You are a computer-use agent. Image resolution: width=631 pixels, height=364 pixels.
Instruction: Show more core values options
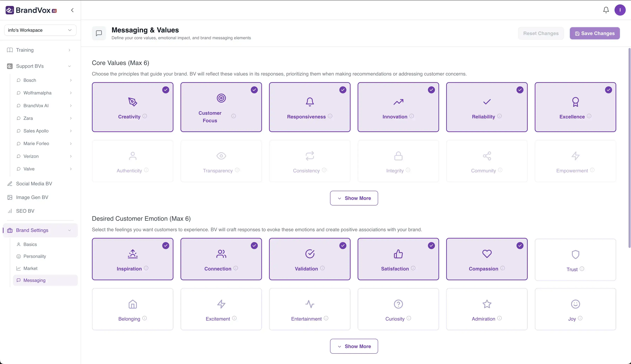click(354, 198)
